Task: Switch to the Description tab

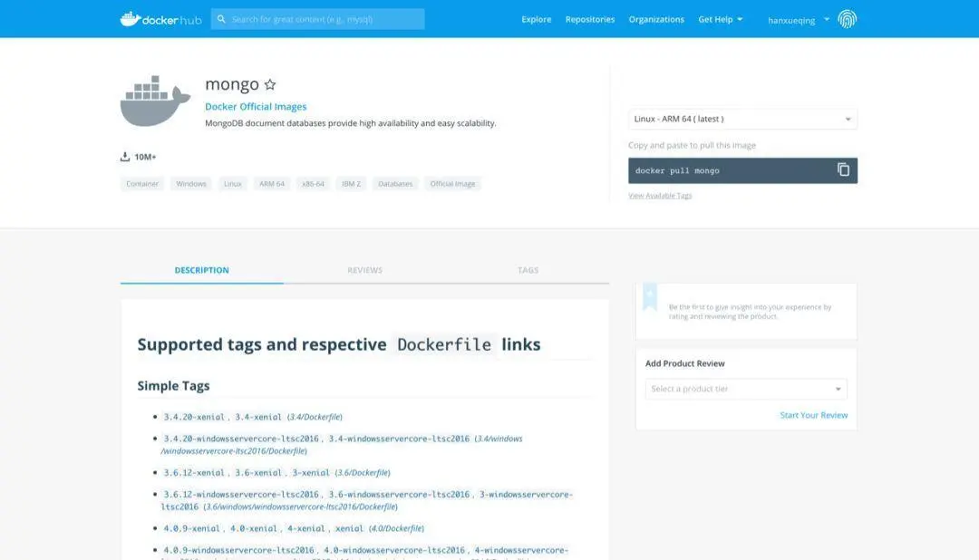Action: [201, 270]
